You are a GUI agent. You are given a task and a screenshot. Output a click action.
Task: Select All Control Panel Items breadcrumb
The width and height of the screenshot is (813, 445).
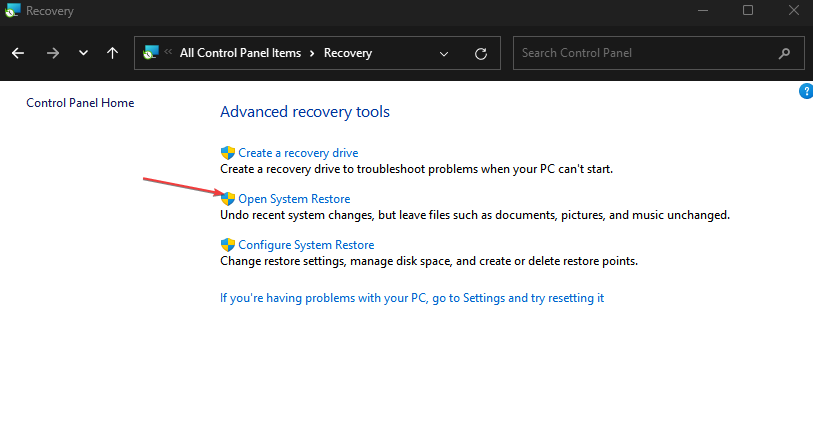tap(240, 53)
